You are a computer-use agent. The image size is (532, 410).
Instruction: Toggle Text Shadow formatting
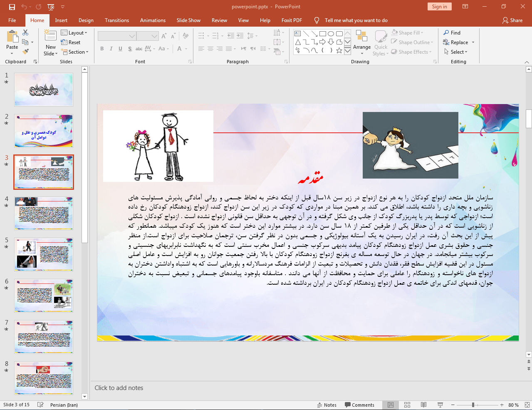click(130, 49)
